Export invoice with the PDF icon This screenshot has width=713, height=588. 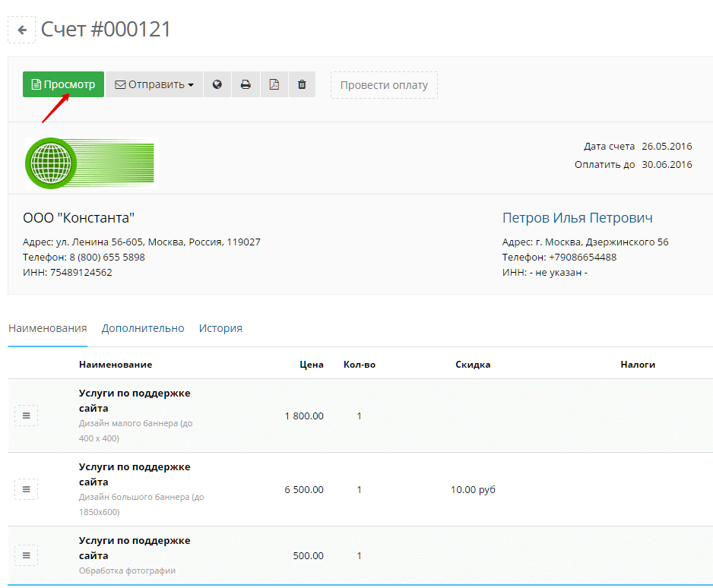[274, 84]
